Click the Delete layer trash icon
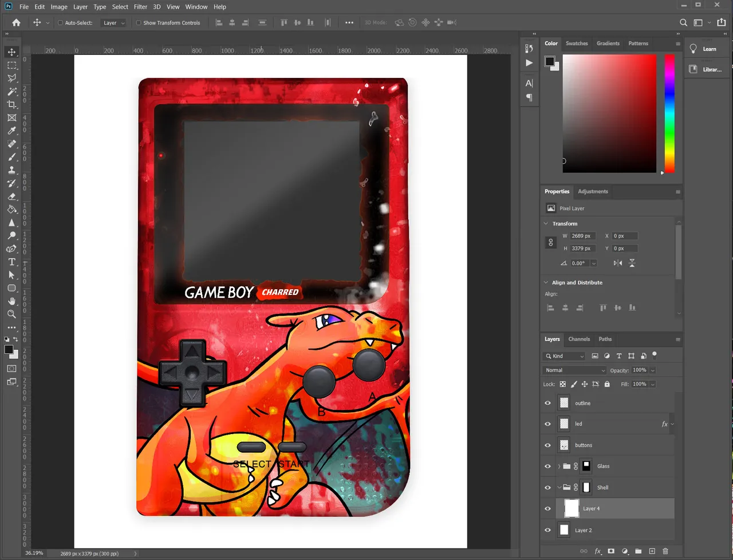Image resolution: width=733 pixels, height=560 pixels. (665, 551)
